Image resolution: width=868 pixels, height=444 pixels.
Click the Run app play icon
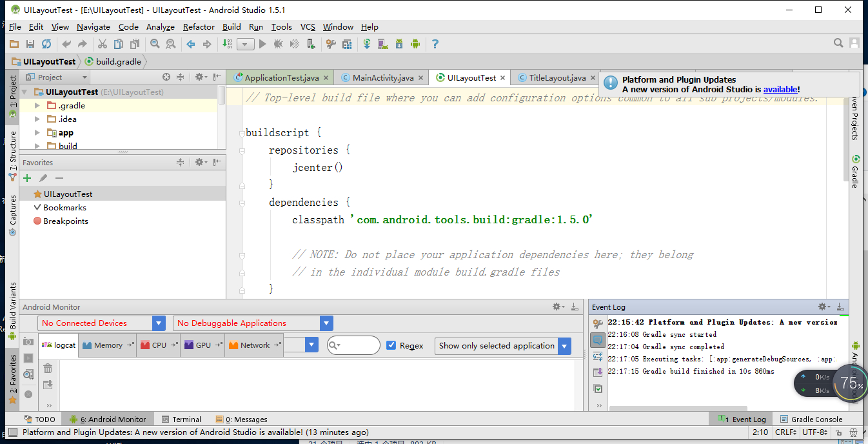pos(262,44)
